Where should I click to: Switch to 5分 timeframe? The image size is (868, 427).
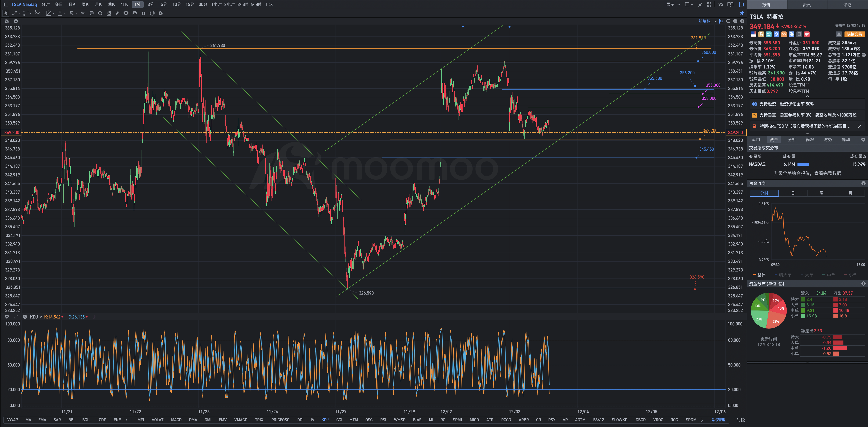tap(164, 4)
